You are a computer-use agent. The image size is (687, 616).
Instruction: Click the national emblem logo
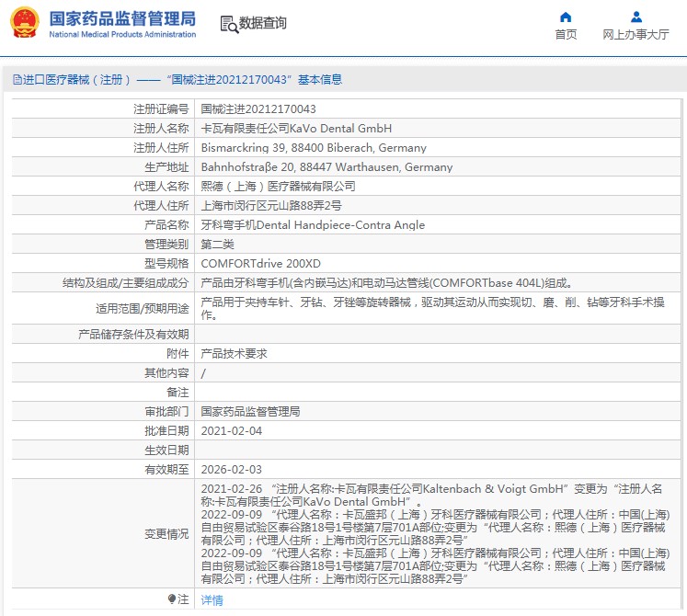click(x=25, y=22)
